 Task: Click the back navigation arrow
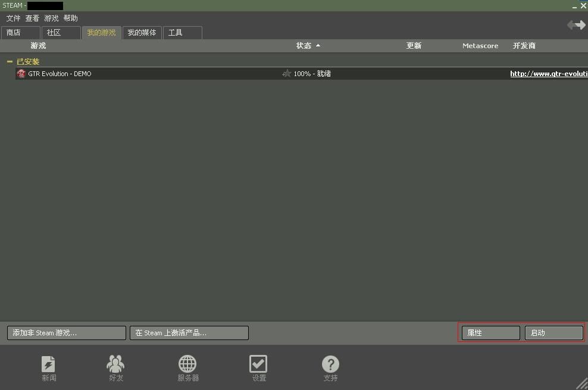point(571,25)
